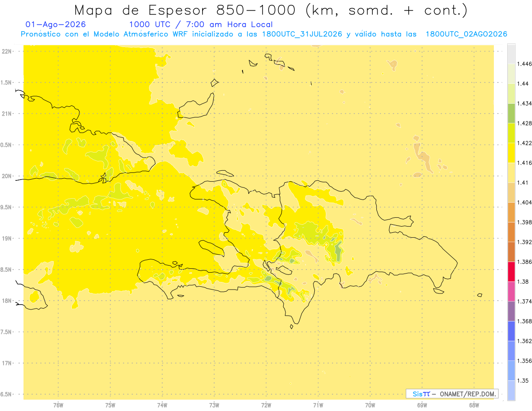Click the colorbar value "1.35"
Screen dimensions: 532x411
tap(523, 380)
